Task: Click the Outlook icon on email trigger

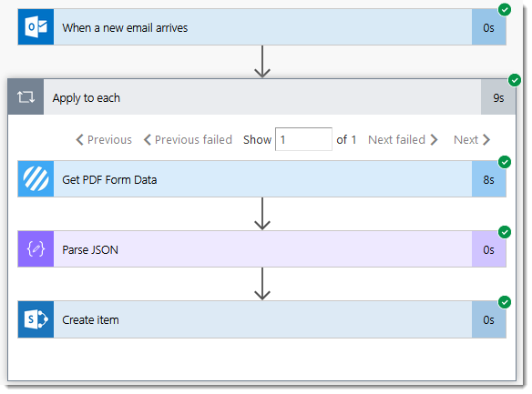Action: coord(36,27)
